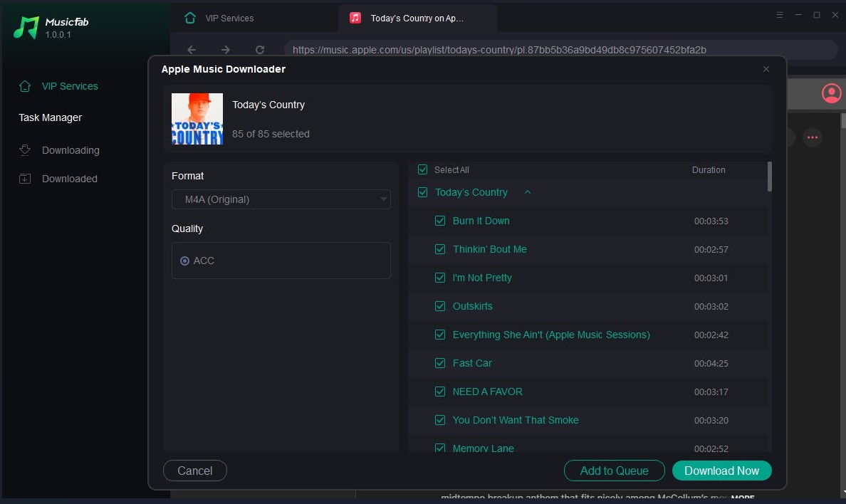Viewport: 846px width, 504px height.
Task: Select the ACC quality radio button
Action: point(184,261)
